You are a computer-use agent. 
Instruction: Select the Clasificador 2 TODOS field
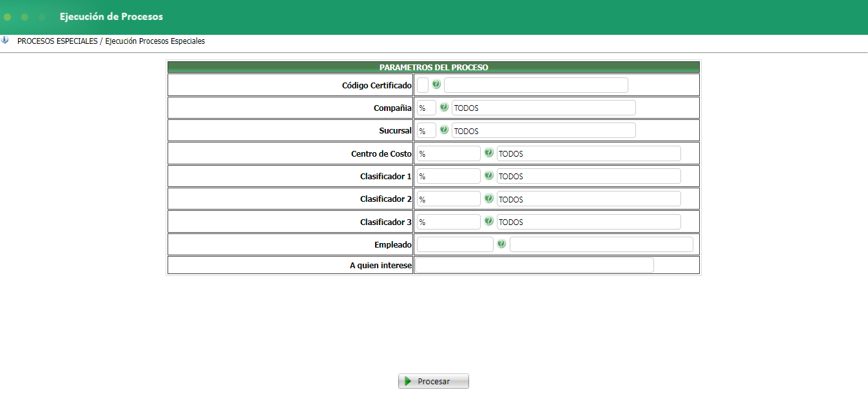click(x=589, y=199)
